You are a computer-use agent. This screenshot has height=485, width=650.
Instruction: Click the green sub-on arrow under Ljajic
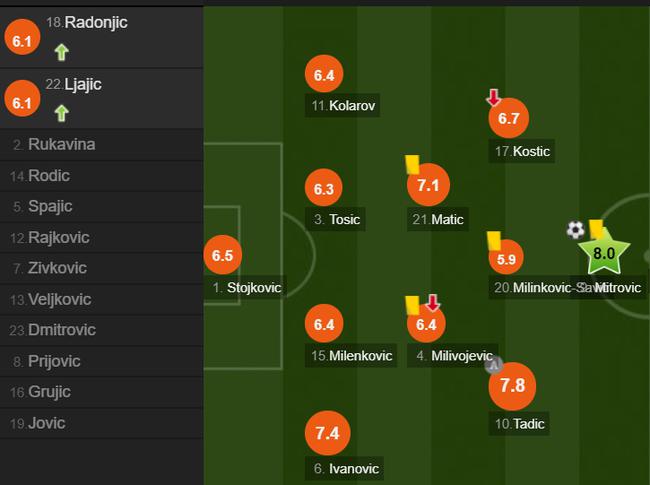tap(61, 113)
